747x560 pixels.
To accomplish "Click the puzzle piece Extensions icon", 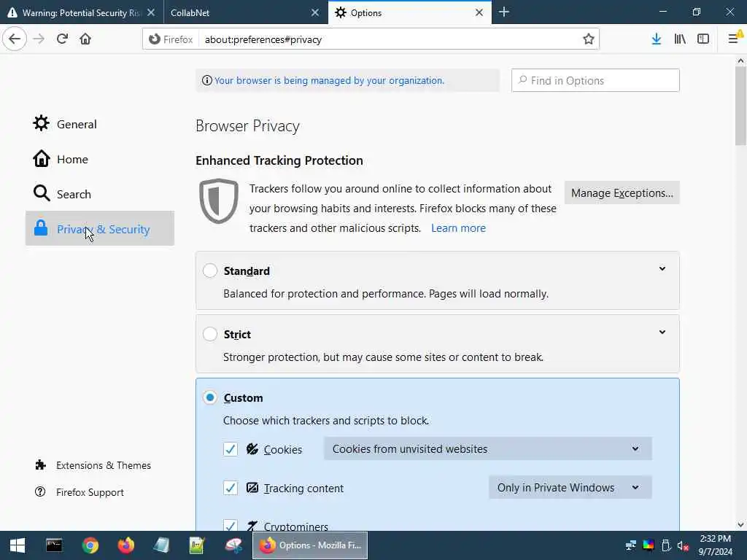I will pos(41,464).
